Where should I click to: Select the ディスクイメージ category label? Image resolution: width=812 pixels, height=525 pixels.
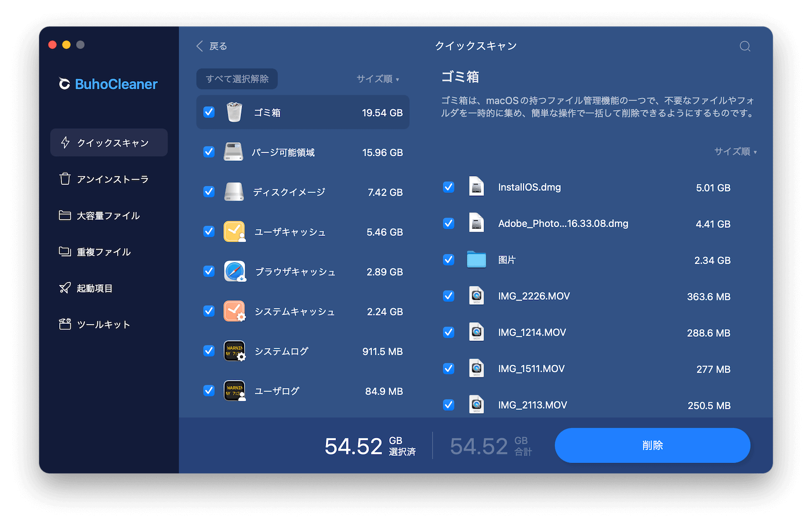(289, 192)
